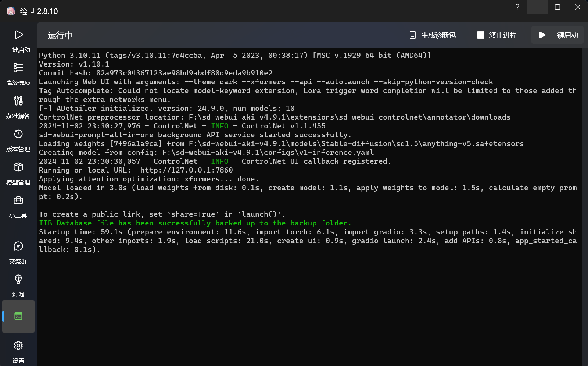Screen dimensions: 588x366
Task: Click the green IIB Database backup message line
Action: coord(195,223)
